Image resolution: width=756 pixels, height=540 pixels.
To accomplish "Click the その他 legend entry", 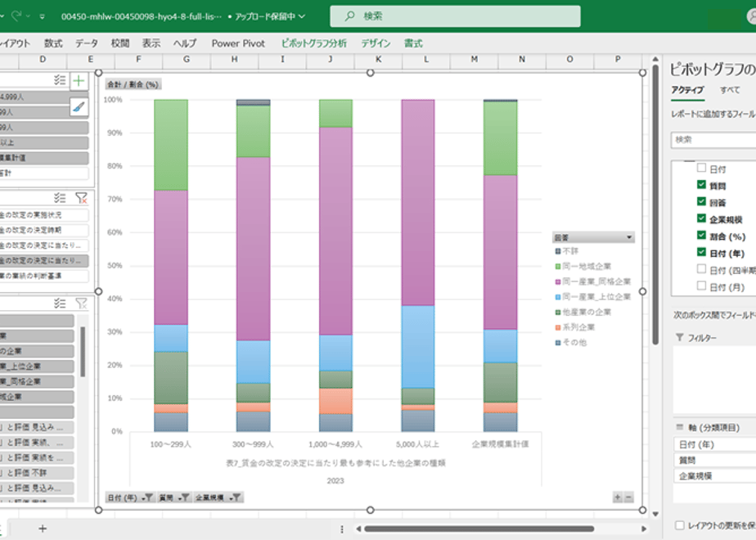I will (x=571, y=342).
